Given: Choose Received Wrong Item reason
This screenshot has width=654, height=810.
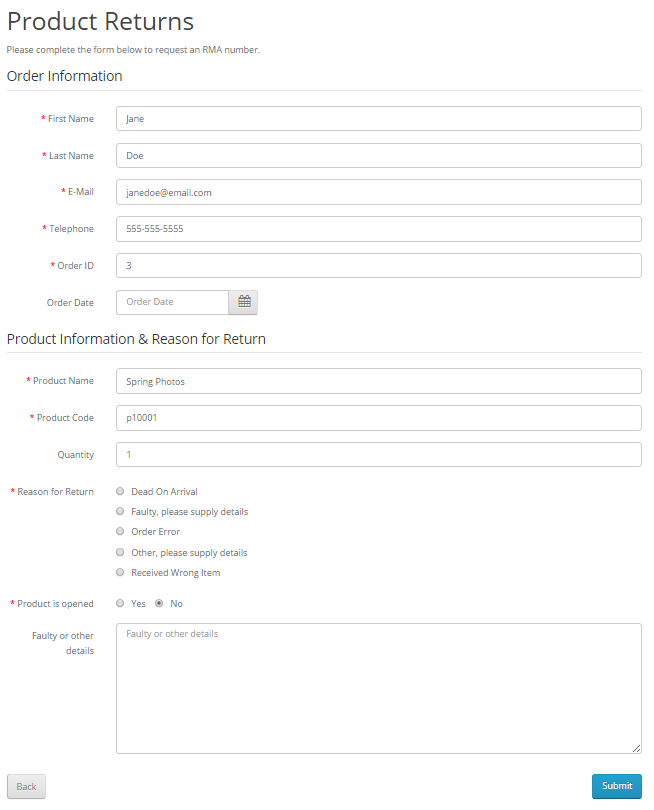Looking at the screenshot, I should pyautogui.click(x=120, y=572).
